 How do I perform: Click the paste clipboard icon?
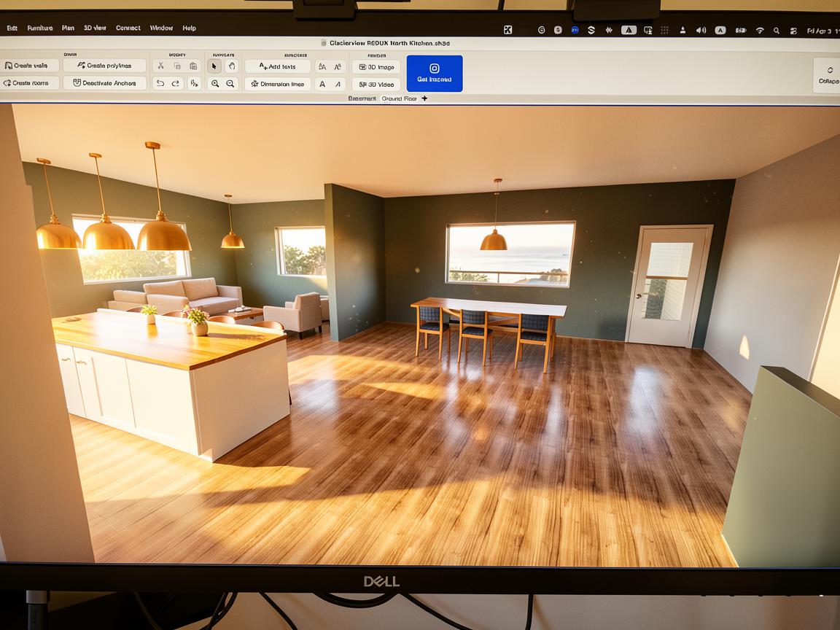(x=193, y=66)
